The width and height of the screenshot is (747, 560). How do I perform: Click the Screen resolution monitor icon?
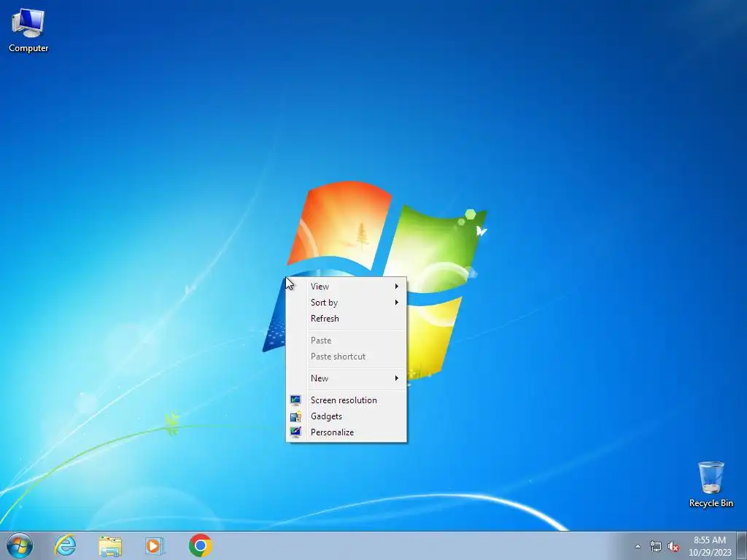(295, 400)
